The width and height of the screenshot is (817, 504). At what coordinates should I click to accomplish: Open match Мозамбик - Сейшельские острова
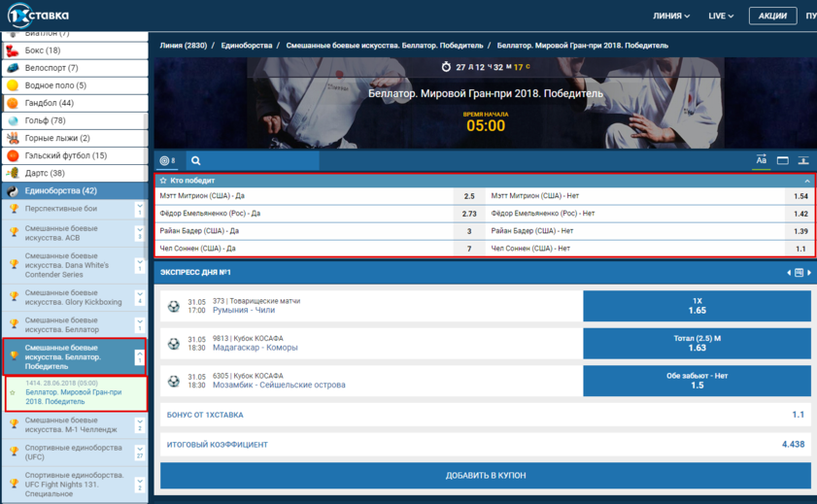coord(279,385)
